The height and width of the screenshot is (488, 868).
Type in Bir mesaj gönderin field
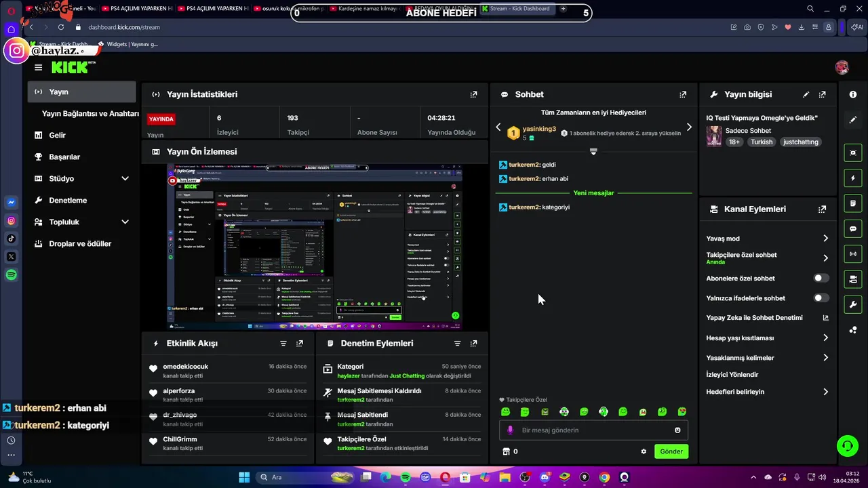tap(593, 430)
